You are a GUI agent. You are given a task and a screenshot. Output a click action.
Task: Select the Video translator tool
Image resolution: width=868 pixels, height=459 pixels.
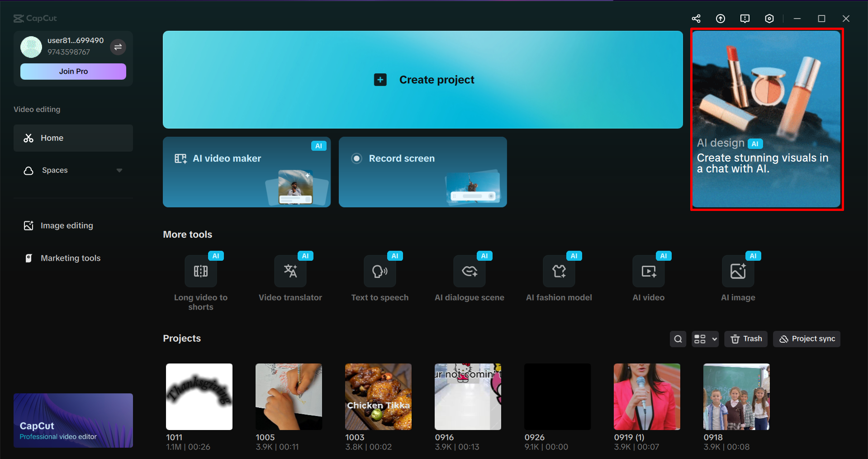click(290, 272)
